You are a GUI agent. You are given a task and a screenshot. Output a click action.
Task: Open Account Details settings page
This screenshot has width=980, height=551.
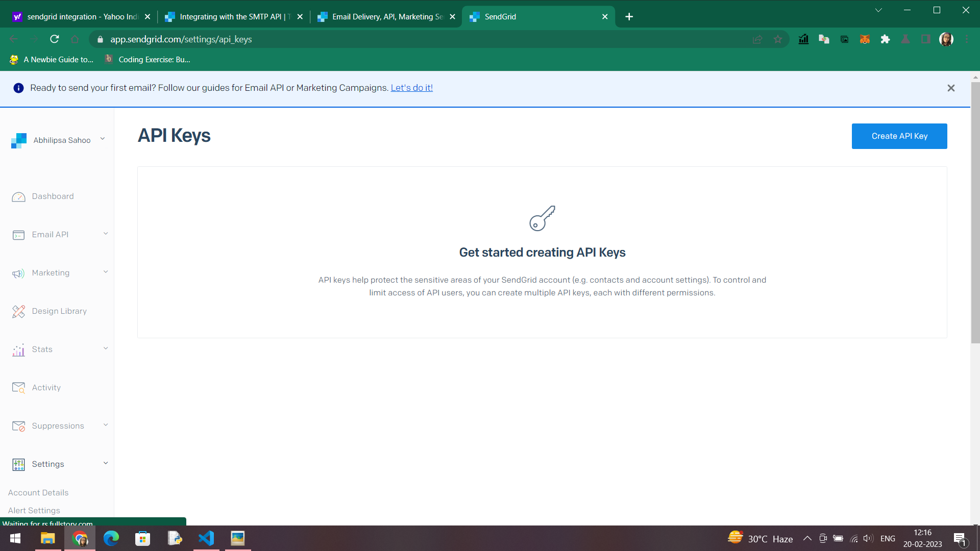point(38,492)
